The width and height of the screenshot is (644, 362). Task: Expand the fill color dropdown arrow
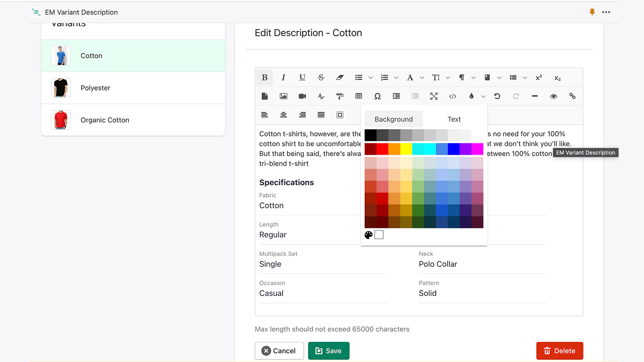click(x=483, y=97)
